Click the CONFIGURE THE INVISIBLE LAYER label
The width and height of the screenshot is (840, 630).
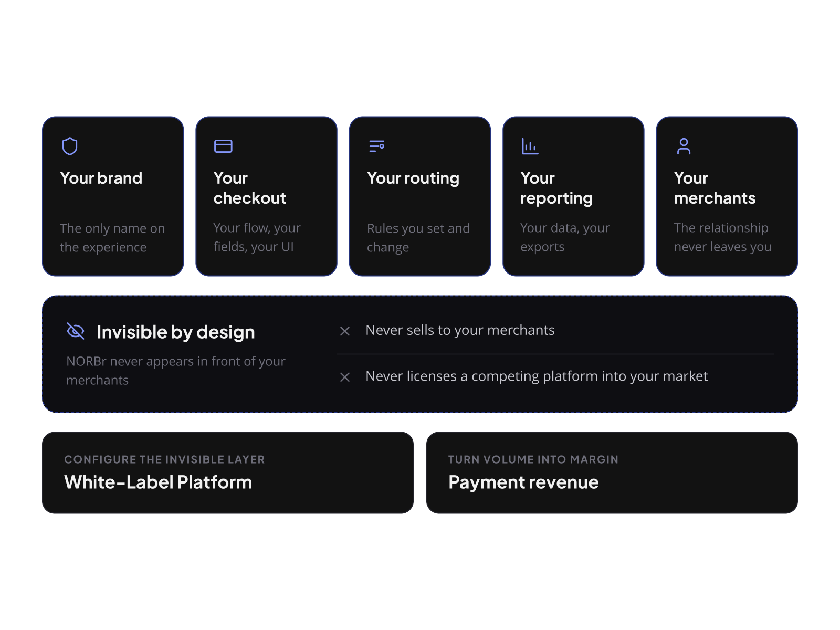point(164,459)
